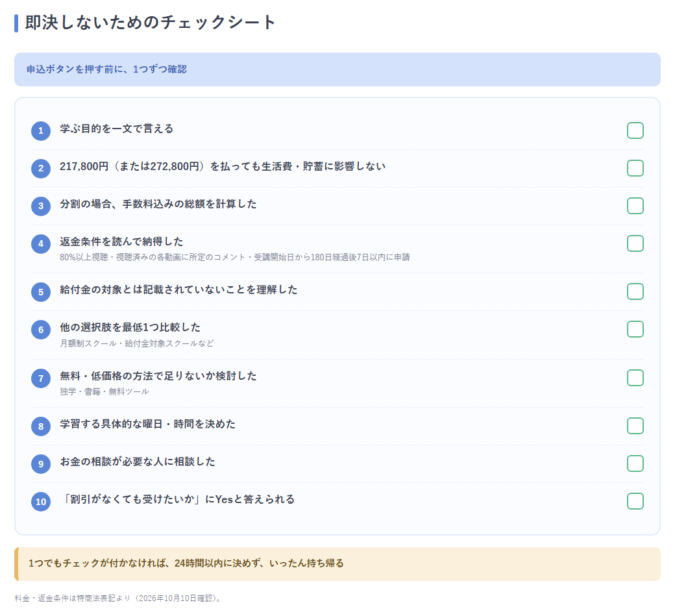Check 分割の場合、手数料込みの総額を計算した box
Viewport: 675px width, 616px height.
click(x=635, y=206)
